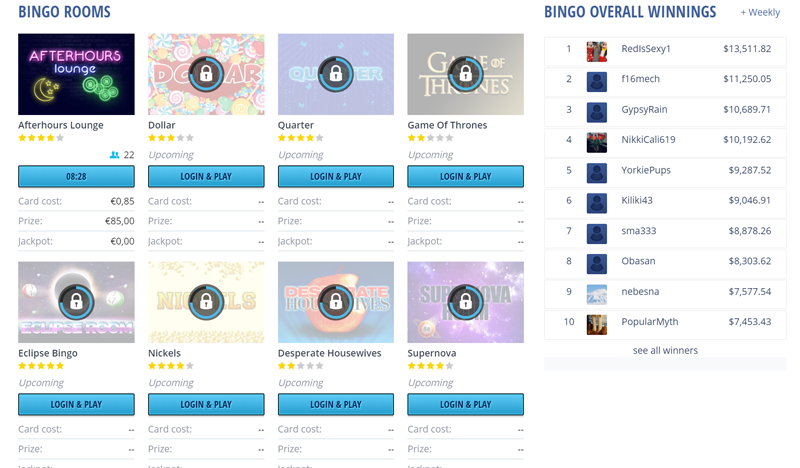Select the Desperate Housewives room title

pyautogui.click(x=328, y=353)
